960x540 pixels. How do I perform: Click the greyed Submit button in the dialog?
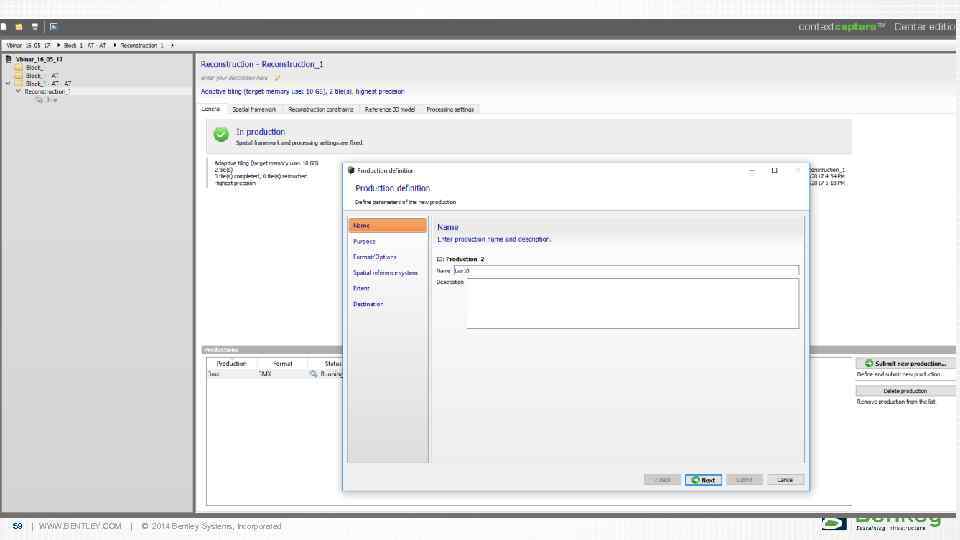[744, 480]
